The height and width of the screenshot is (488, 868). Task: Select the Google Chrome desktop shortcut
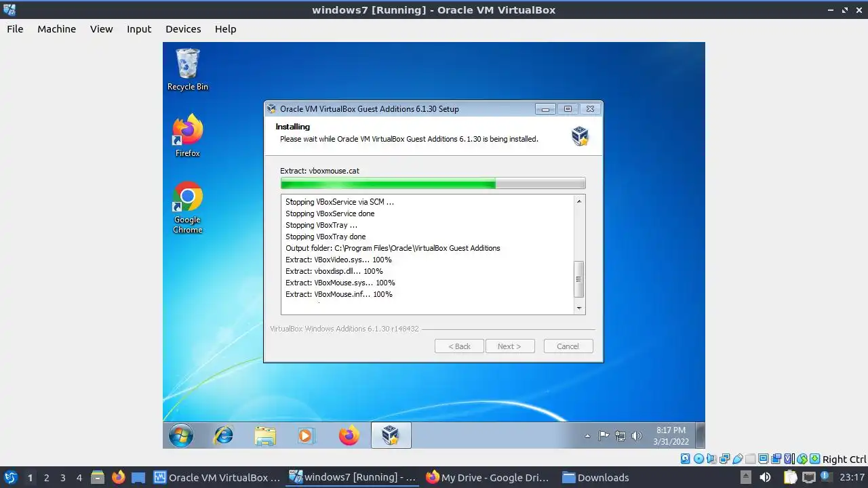188,207
